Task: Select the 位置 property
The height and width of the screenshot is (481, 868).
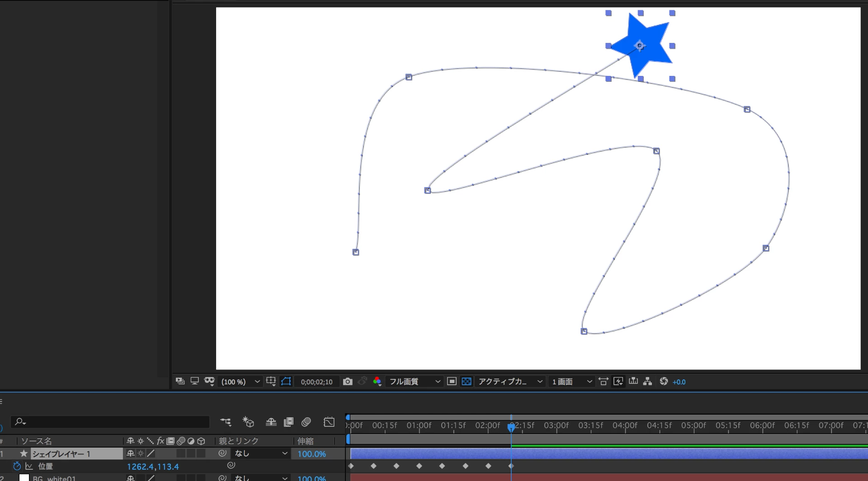Action: (46, 466)
